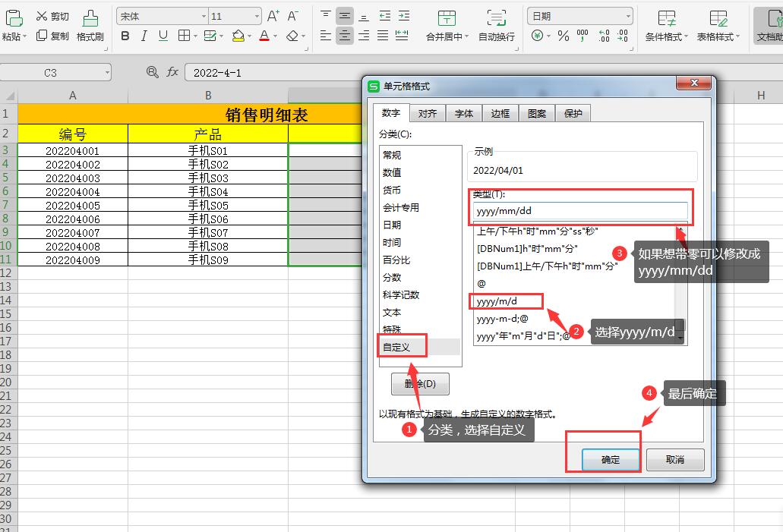This screenshot has height=532, width=783.
Task: Open Conditional Formatting (条件格式) menu
Action: pyautogui.click(x=667, y=25)
